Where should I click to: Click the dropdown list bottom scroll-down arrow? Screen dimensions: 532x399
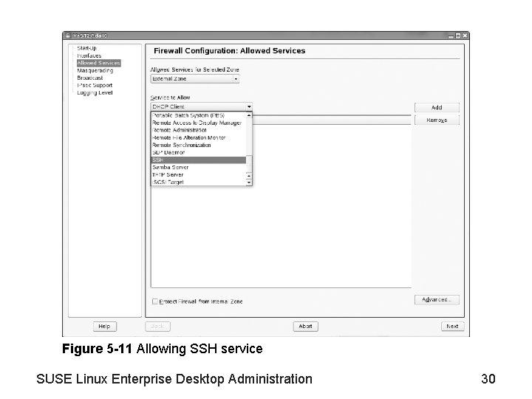(x=249, y=183)
